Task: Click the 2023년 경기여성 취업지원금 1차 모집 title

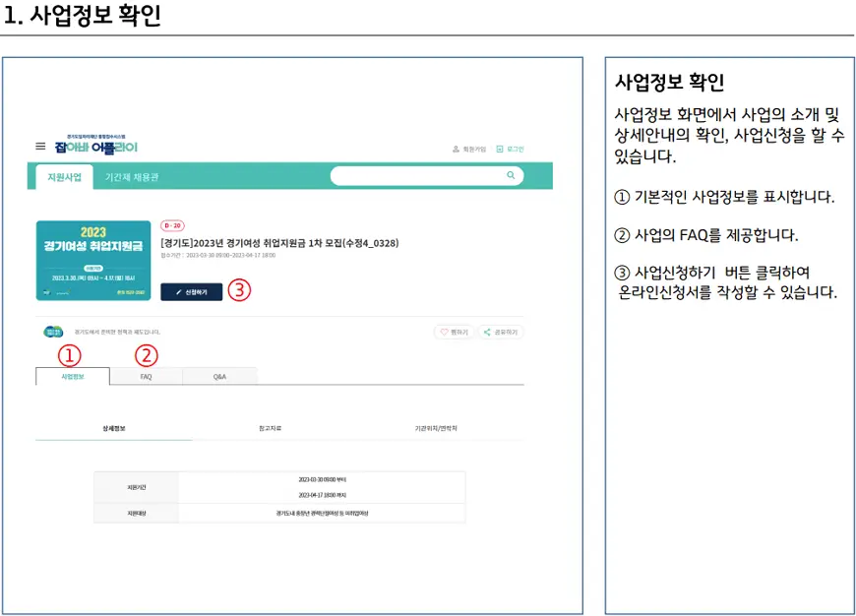Action: coord(278,242)
